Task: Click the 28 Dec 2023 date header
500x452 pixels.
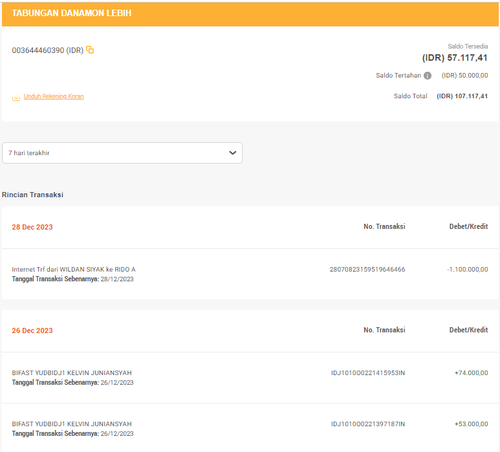Action: [32, 227]
